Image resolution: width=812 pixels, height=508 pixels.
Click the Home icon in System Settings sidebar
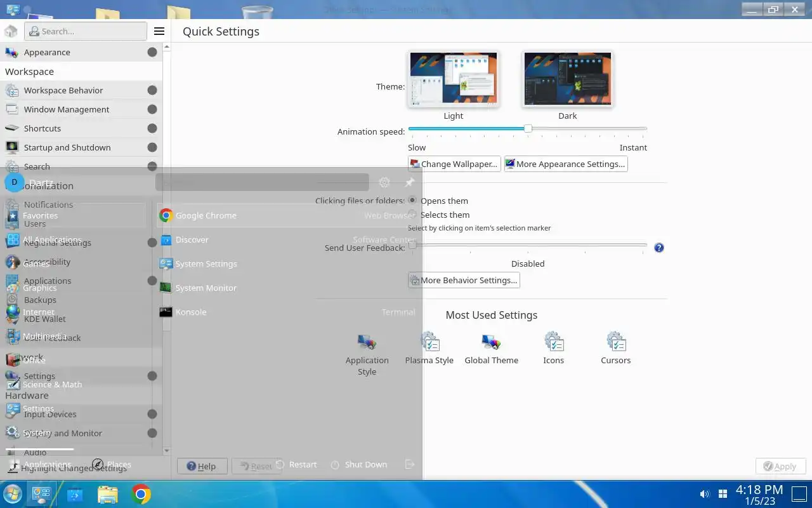11,31
